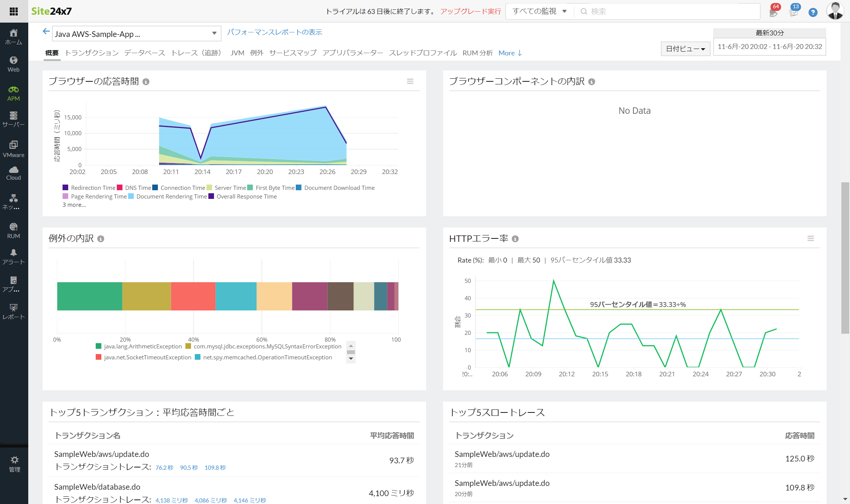Screen dimensions: 850x504
Task: Click the アップグレード実行 link
Action: [470, 11]
